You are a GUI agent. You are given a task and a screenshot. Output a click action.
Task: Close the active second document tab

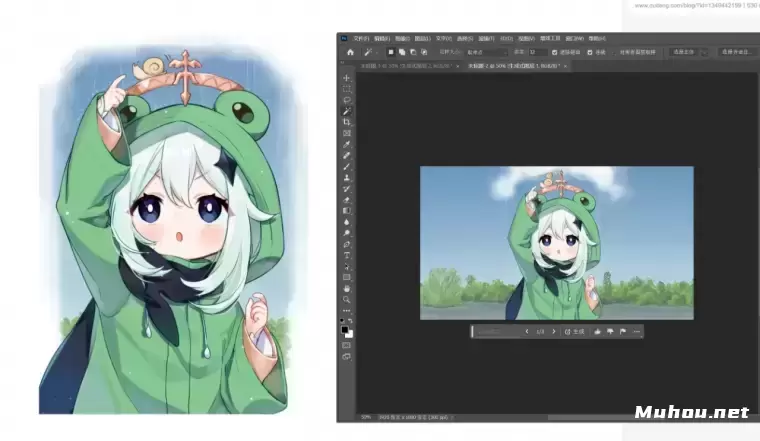[x=565, y=66]
